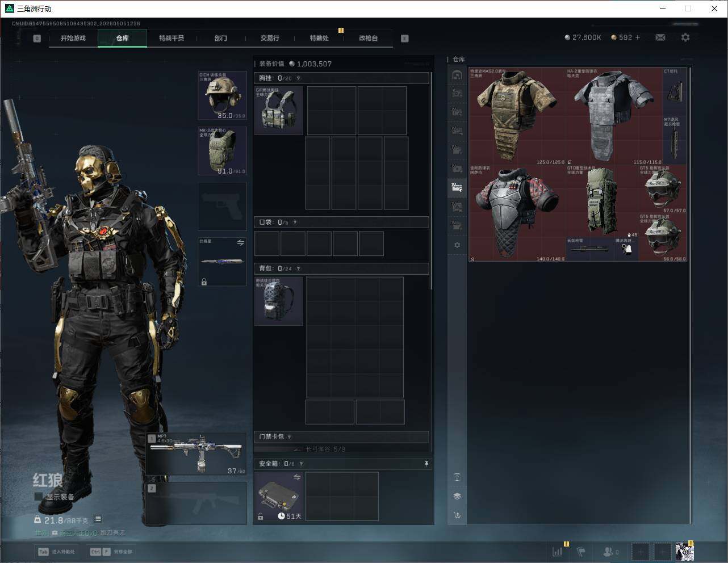
Task: Open the player avatar profile
Action: pos(684,552)
